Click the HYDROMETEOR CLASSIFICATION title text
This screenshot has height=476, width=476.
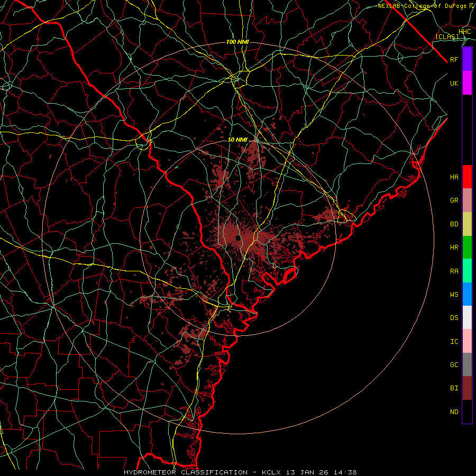186,472
